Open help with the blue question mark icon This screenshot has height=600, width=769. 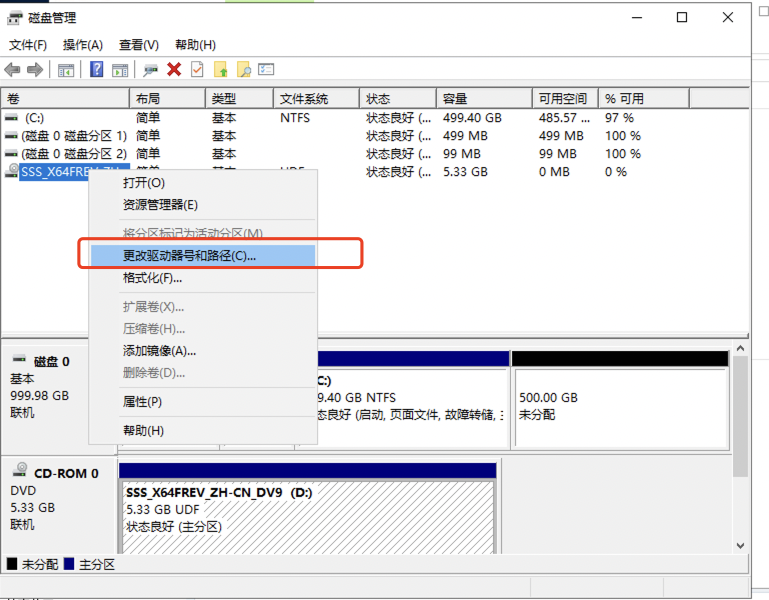click(x=97, y=69)
